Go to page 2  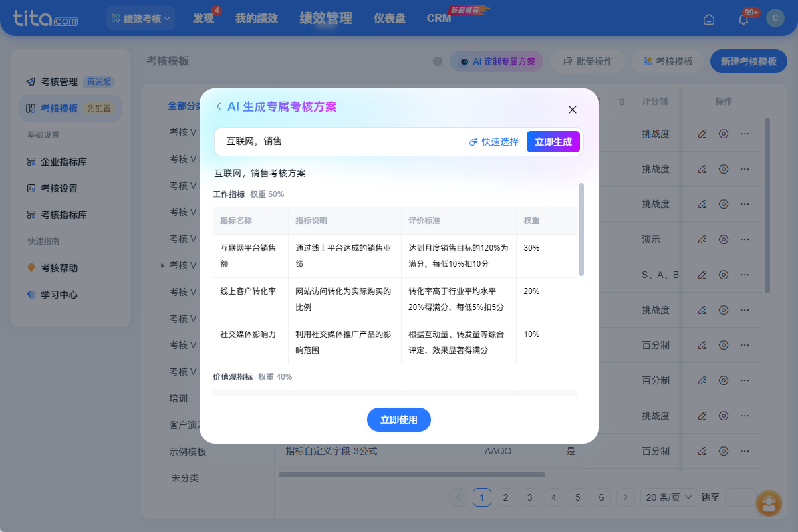pyautogui.click(x=506, y=497)
